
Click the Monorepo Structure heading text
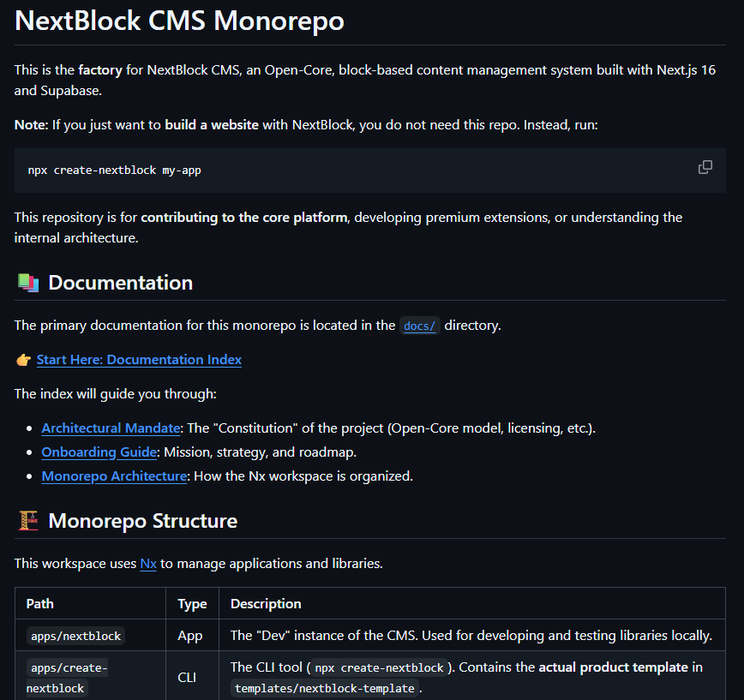[143, 521]
